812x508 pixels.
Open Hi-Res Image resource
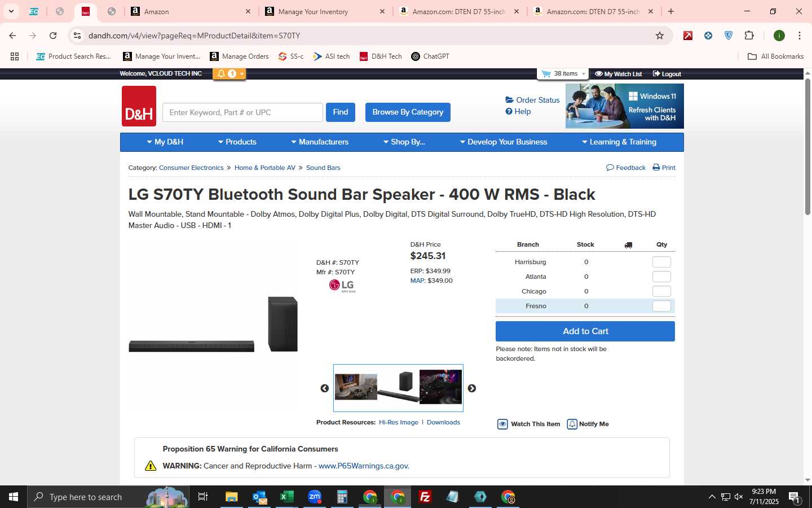399,422
